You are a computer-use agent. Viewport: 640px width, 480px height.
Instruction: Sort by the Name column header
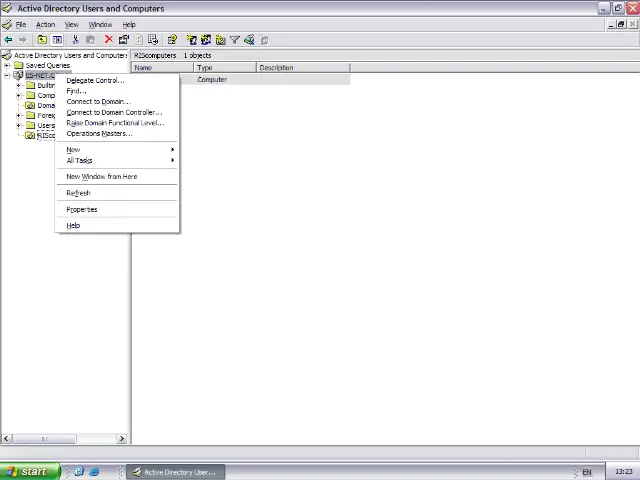162,68
